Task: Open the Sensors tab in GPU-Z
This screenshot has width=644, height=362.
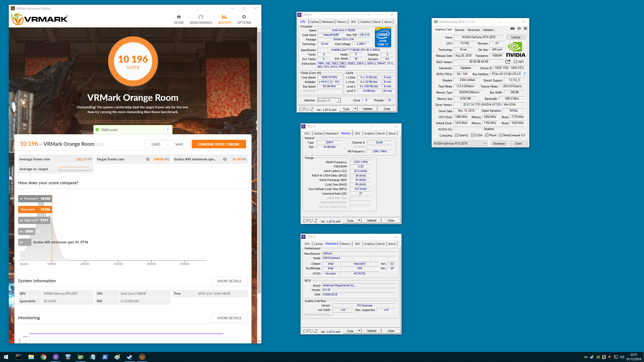Action: coord(459,30)
